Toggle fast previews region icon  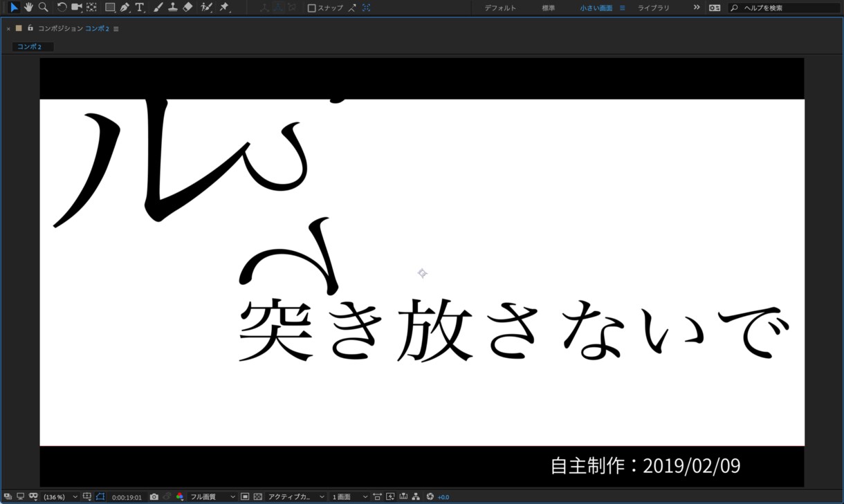click(245, 496)
